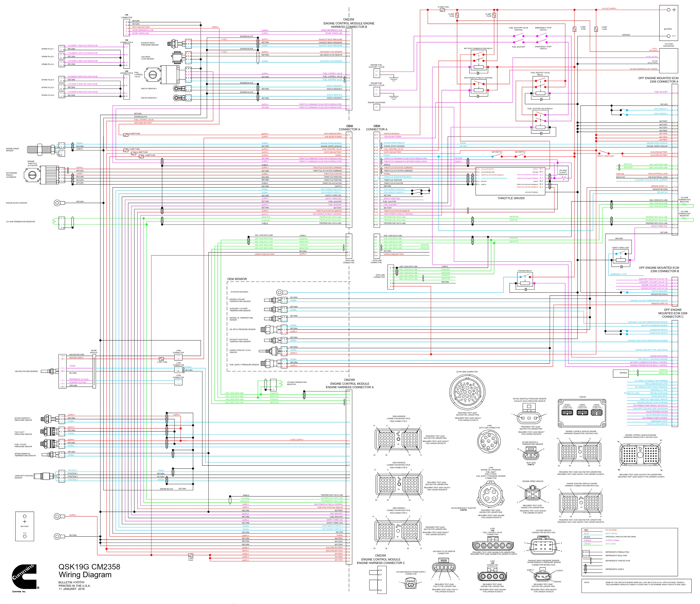Click the green "DATA LINKS" legend entry
The height and width of the screenshot is (604, 700).
click(x=610, y=543)
